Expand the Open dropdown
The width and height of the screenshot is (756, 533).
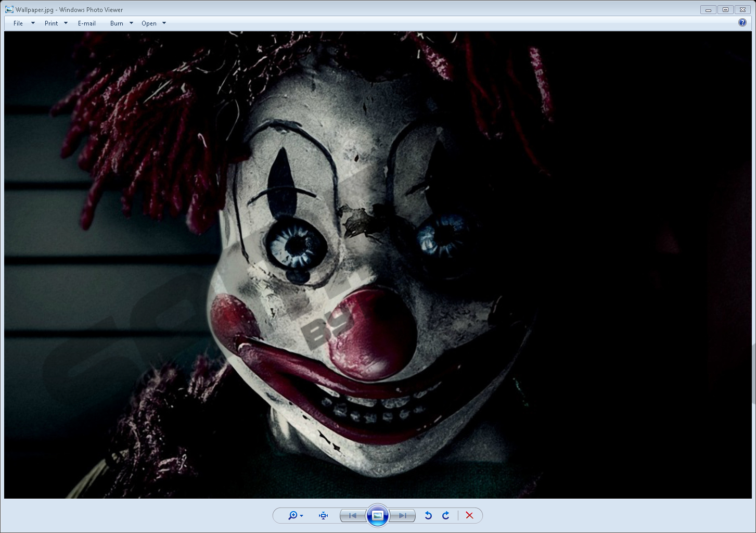click(164, 23)
